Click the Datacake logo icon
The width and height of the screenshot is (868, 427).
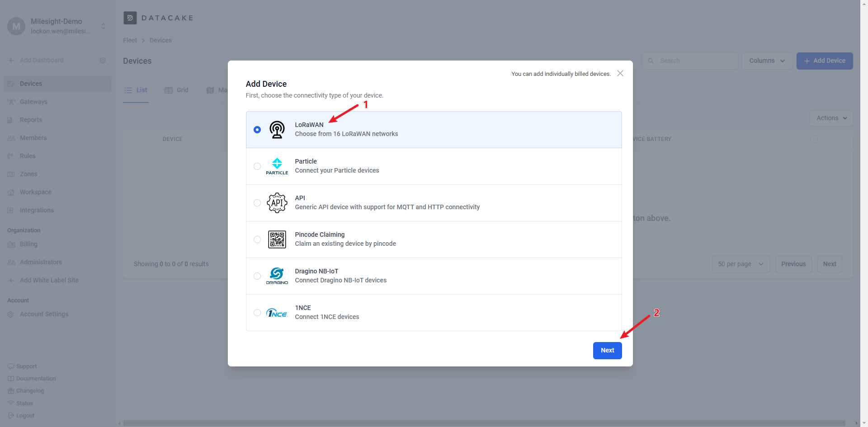(x=130, y=18)
